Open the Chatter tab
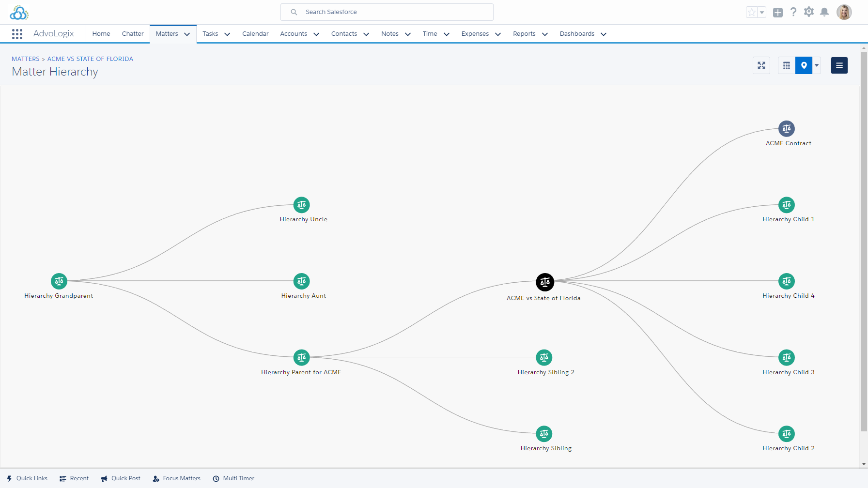Screen dimensions: 868x488 (x=133, y=34)
